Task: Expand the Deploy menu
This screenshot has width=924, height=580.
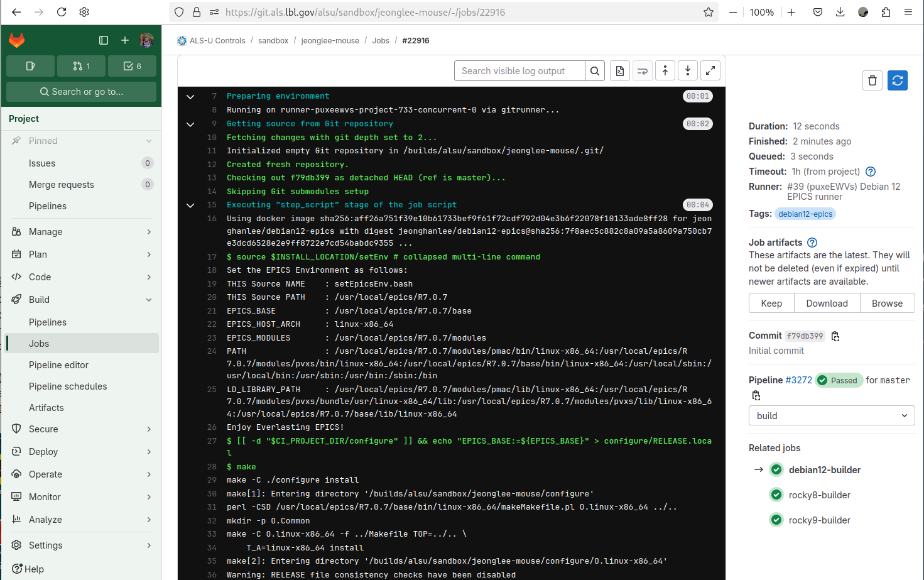Action: tap(82, 452)
